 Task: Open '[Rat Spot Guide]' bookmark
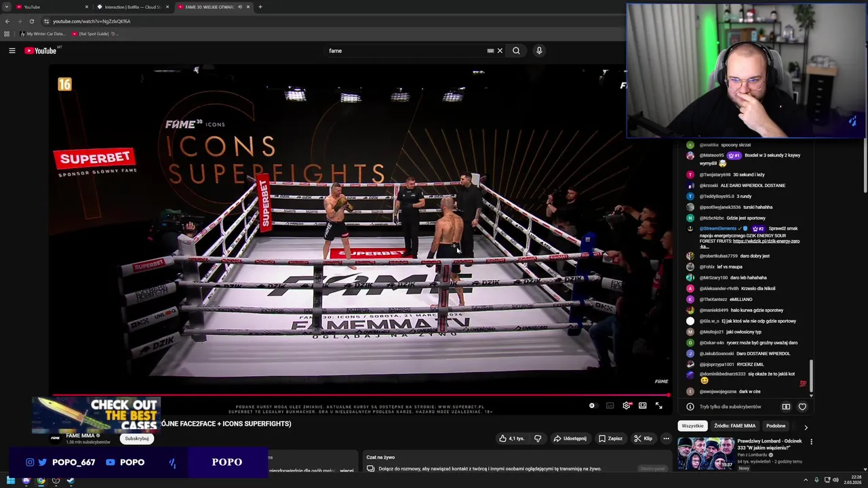(x=95, y=33)
